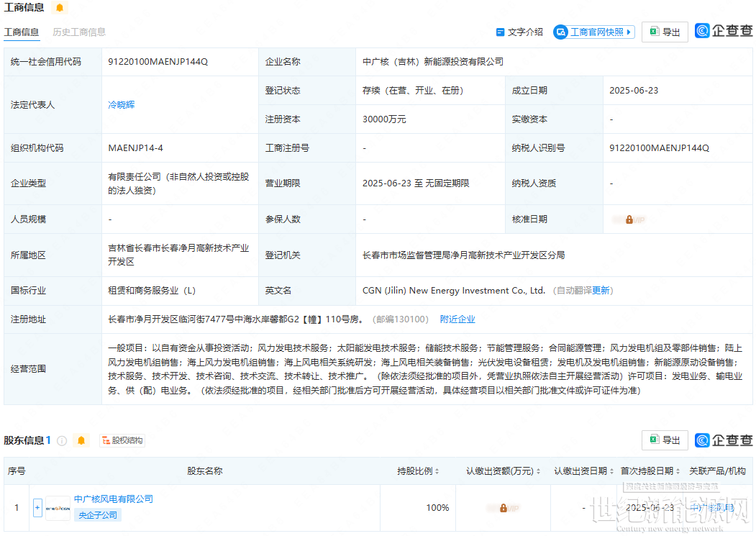This screenshot has width=756, height=536.
Task: Open the 历史工商信息 tab
Action: pyautogui.click(x=79, y=32)
